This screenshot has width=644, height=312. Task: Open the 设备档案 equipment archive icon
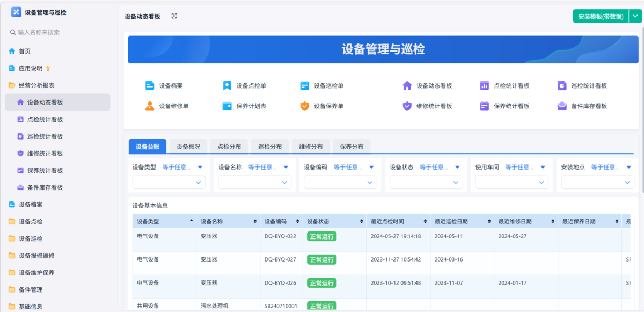pos(150,85)
